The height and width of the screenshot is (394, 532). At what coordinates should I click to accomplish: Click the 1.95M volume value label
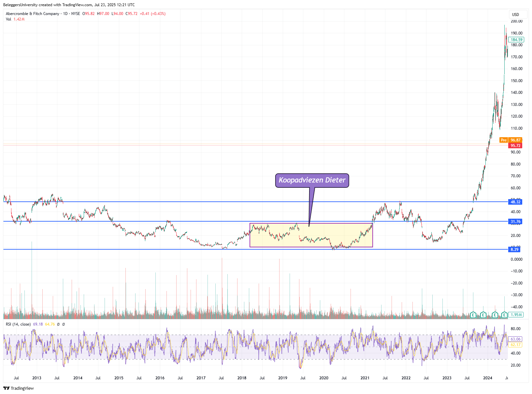point(516,315)
